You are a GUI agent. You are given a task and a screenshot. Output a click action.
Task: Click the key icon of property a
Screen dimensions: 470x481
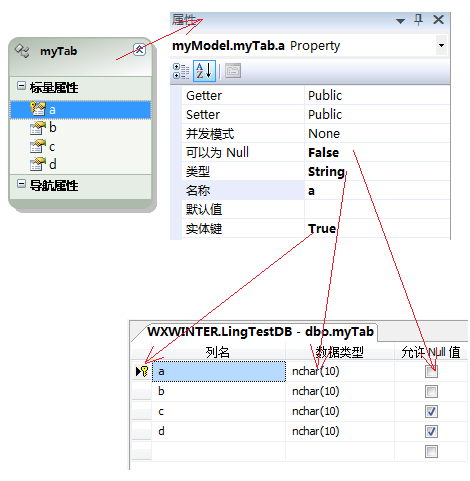[38, 109]
